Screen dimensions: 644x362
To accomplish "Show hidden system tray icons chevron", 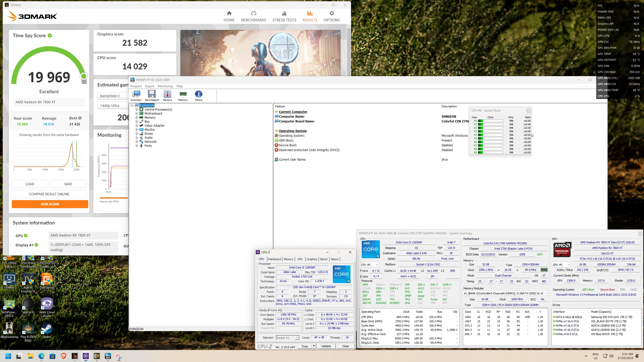I will (x=586, y=356).
